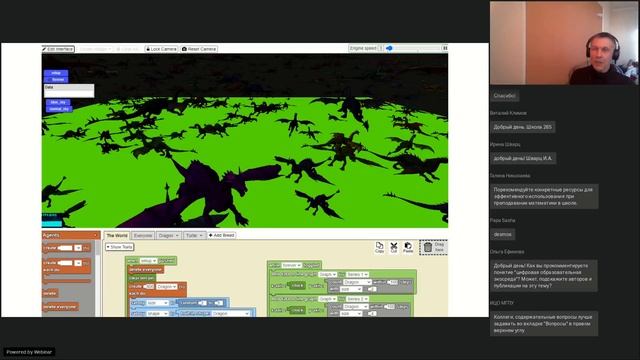Screen dimensions: 640x360
Task: Pick the delete everyone block from the Agents palette
Action: click(x=60, y=307)
